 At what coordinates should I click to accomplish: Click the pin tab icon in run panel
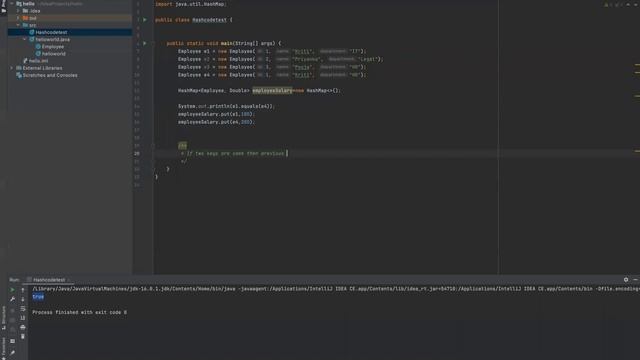(13, 352)
